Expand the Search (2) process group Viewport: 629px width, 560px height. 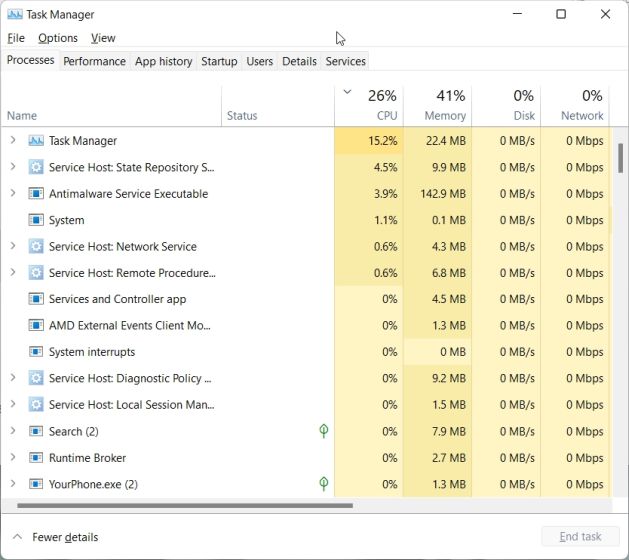click(13, 431)
